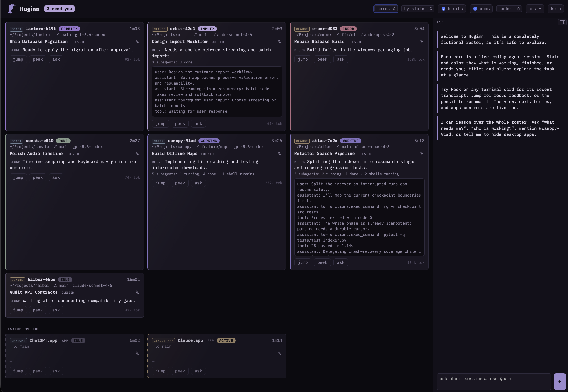568x392 pixels.
Task: Click the "DESKTOP PRESENCE" section label
Action: [x=24, y=329]
